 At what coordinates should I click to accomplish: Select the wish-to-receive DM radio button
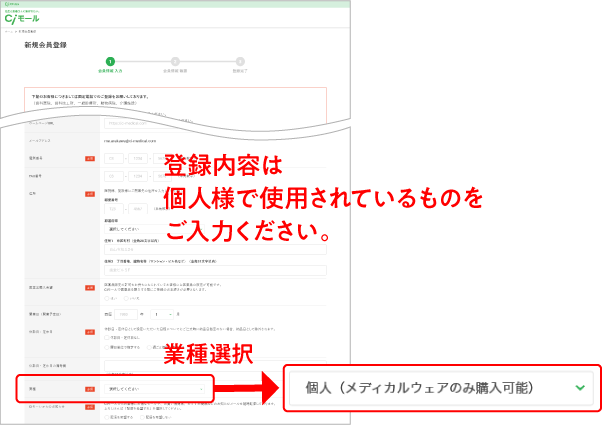tap(107, 417)
